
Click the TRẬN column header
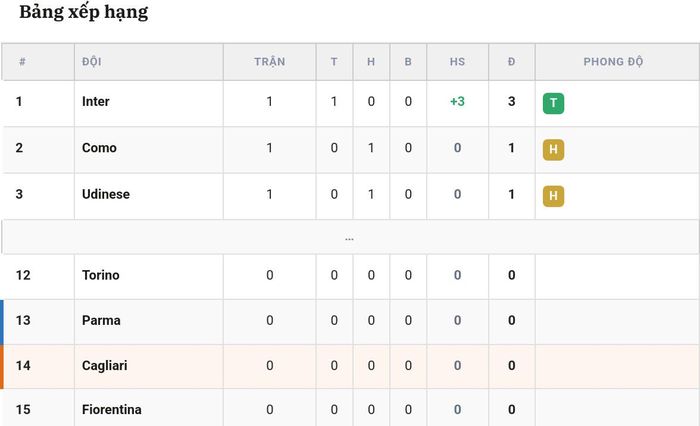(270, 62)
